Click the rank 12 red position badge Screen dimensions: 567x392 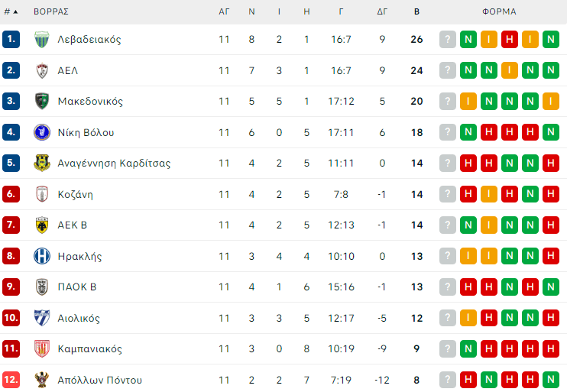(11, 380)
